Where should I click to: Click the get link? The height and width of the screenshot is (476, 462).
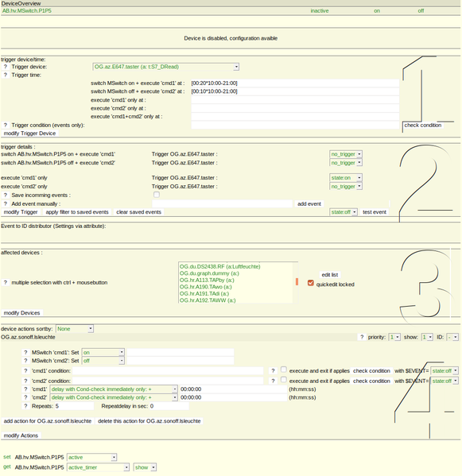(7, 467)
